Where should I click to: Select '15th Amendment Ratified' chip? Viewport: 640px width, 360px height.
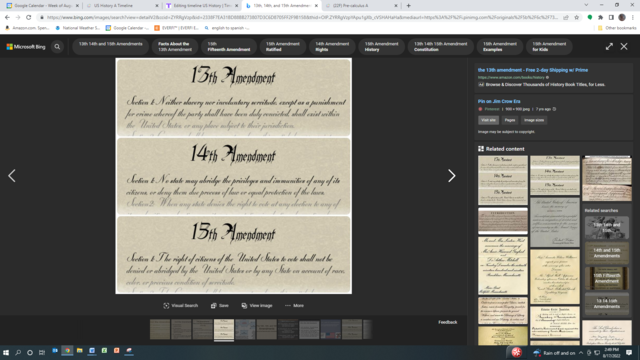tap(282, 47)
